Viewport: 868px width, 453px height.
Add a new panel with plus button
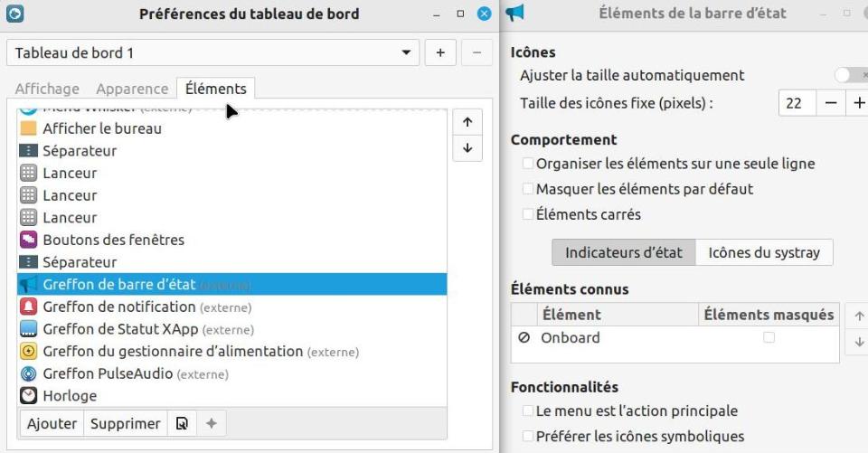coord(440,52)
